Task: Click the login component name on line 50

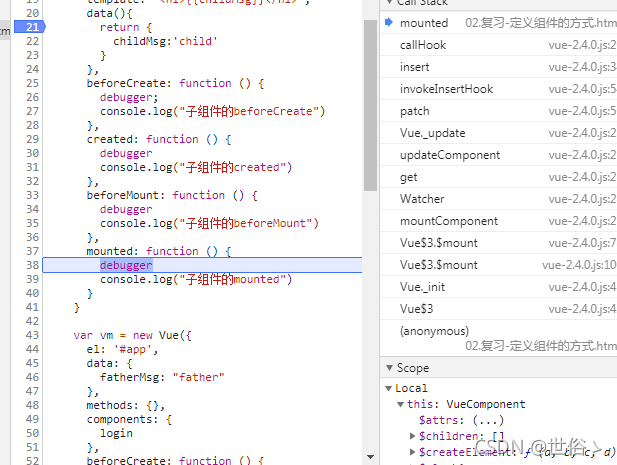Action: [x=116, y=433]
